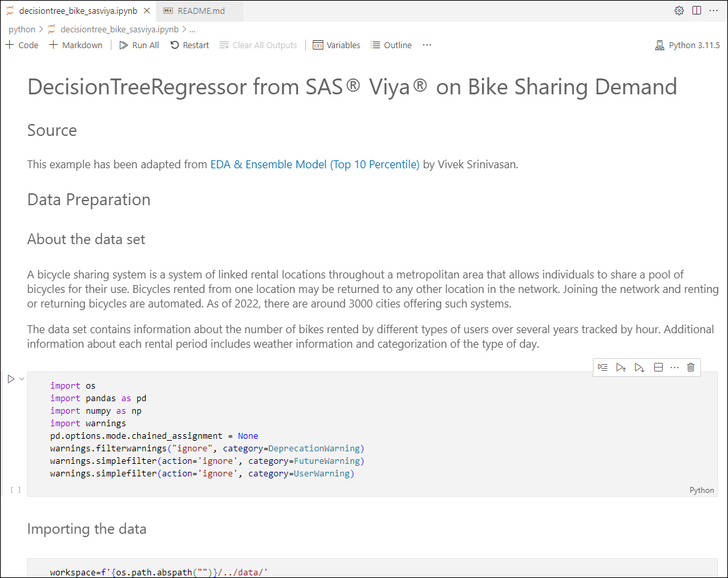Open More Actions ellipsis in editor title bar
The height and width of the screenshot is (578, 728).
pos(713,11)
